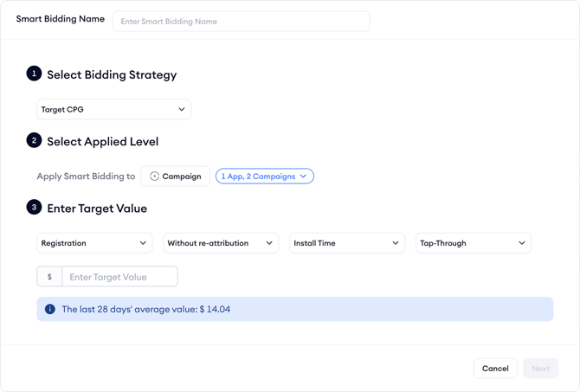Open the Registration event dropdown
The height and width of the screenshot is (392, 580).
(x=94, y=243)
